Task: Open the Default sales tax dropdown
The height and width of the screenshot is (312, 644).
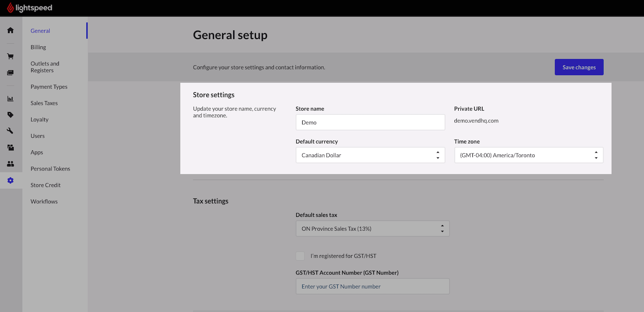Action: [x=372, y=229]
